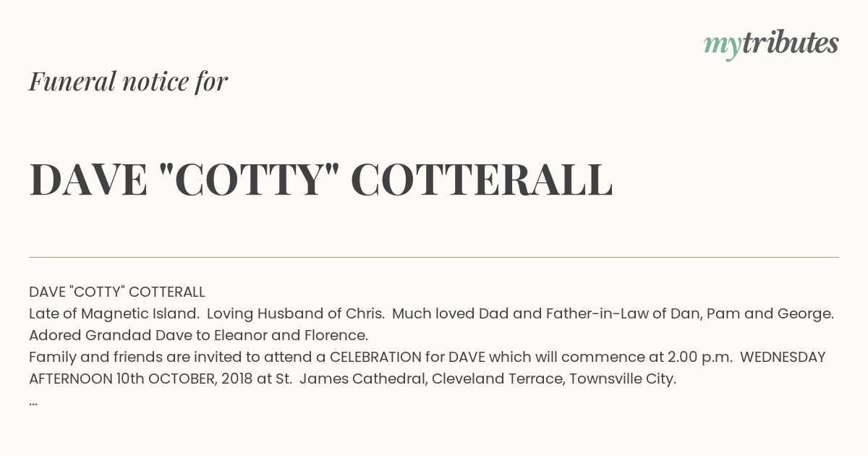Screen dimensions: 868x456
Task: Select the "Loving Husband of Chris" text
Action: [296, 314]
